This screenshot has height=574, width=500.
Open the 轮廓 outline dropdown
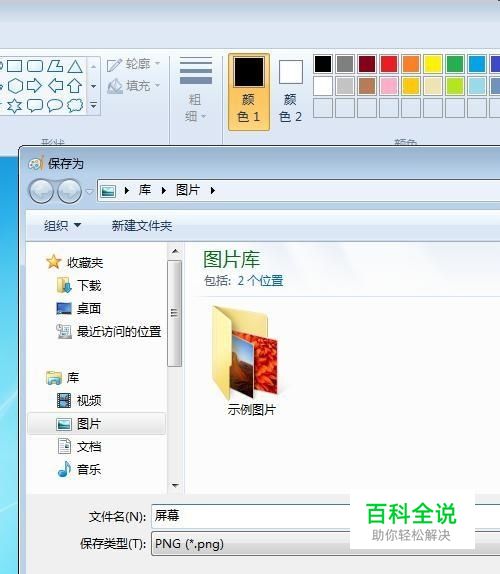tap(134, 64)
